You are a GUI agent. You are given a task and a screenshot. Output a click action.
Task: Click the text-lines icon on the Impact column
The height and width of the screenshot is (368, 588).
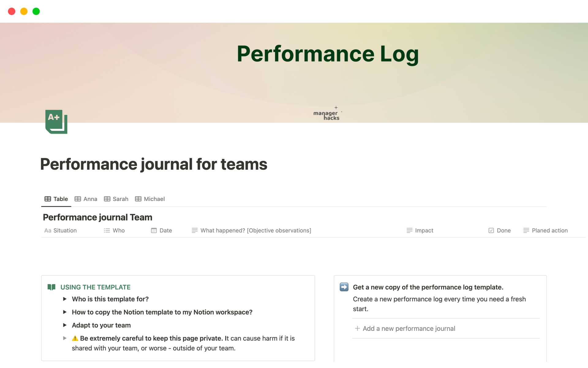click(x=409, y=230)
